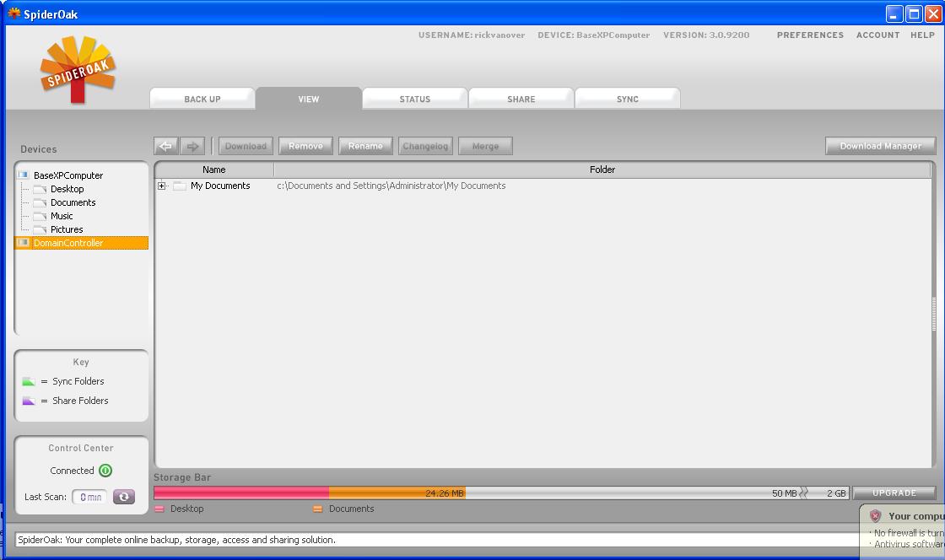Click the VERSION: 3.0.9200 text

[706, 35]
